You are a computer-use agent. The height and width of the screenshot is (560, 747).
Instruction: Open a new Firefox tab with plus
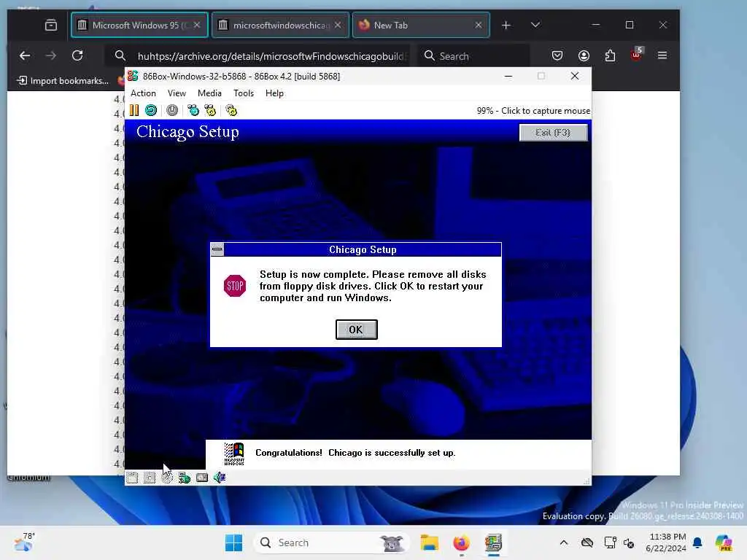tap(506, 26)
